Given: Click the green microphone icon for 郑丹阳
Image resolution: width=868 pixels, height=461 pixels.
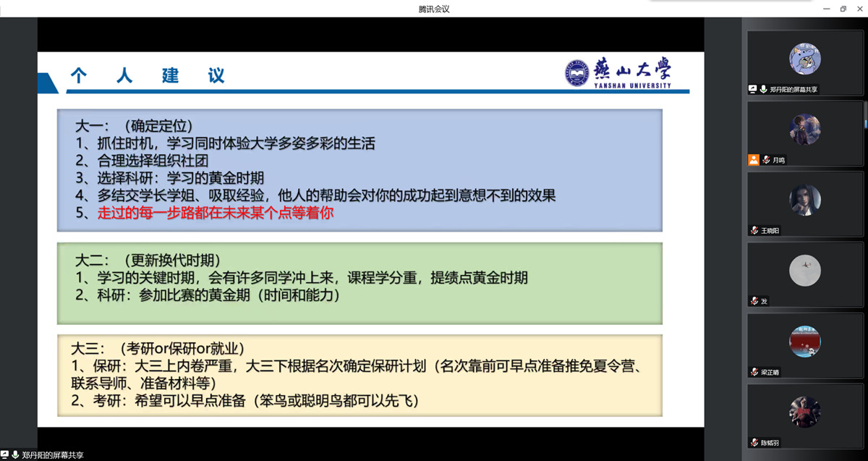Looking at the screenshot, I should [x=763, y=89].
